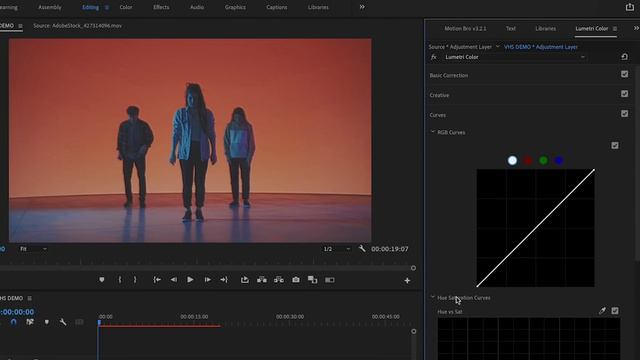Open the Creative section
The image size is (640, 360).
tap(439, 95)
